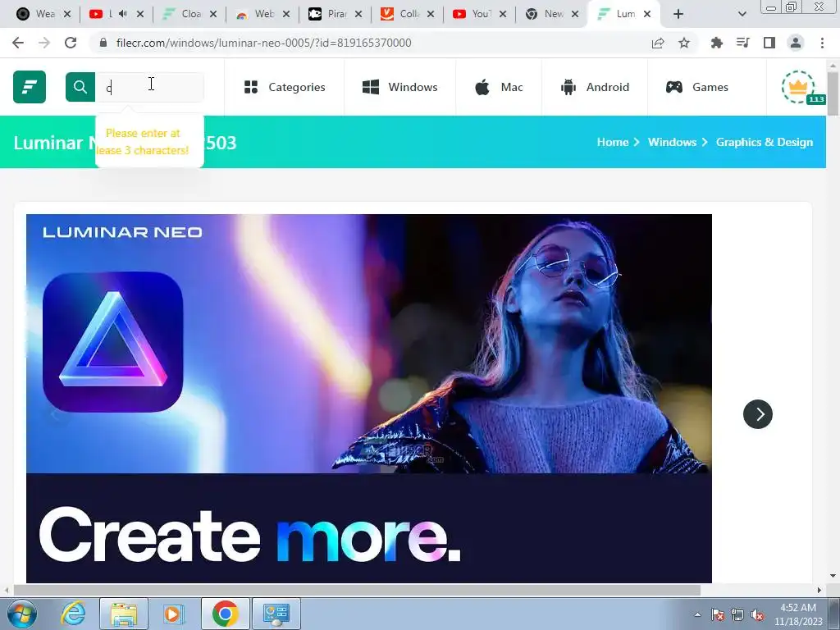Click horizontal scrollbar right arrow

coord(819,590)
